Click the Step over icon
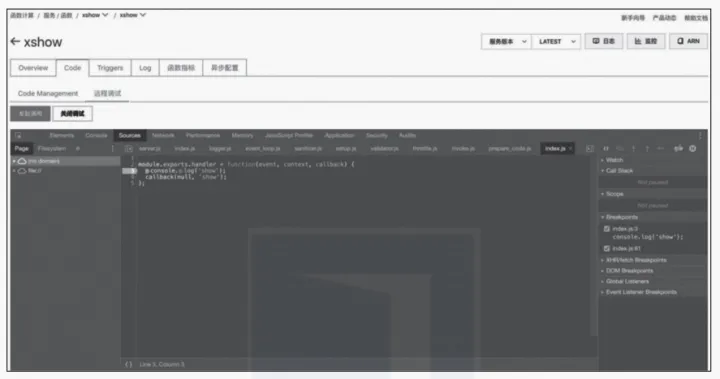This screenshot has width=720, height=379. click(x=620, y=148)
